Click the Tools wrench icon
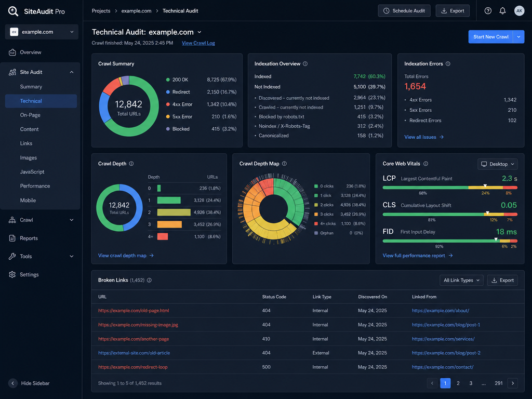Screen dimensions: 532x399 coord(12,256)
